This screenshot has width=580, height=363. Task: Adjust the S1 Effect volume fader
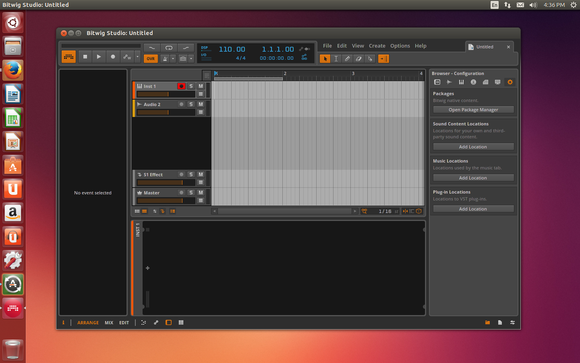166,182
